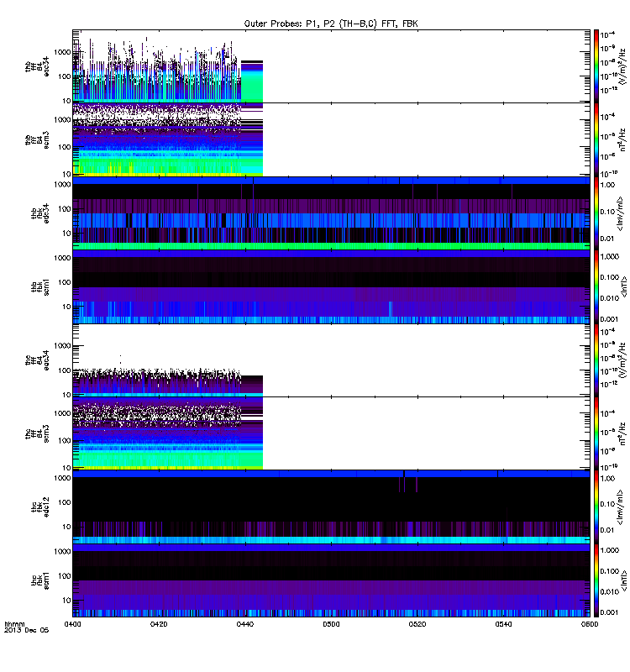The width and height of the screenshot is (630, 672).
Task: Select the 0500 time axis label
Action: pyautogui.click(x=331, y=624)
